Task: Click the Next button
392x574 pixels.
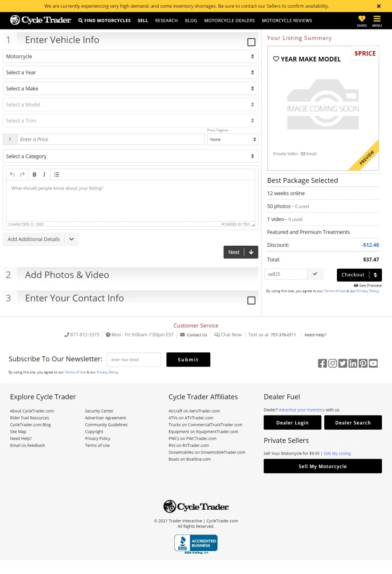Action: (241, 252)
